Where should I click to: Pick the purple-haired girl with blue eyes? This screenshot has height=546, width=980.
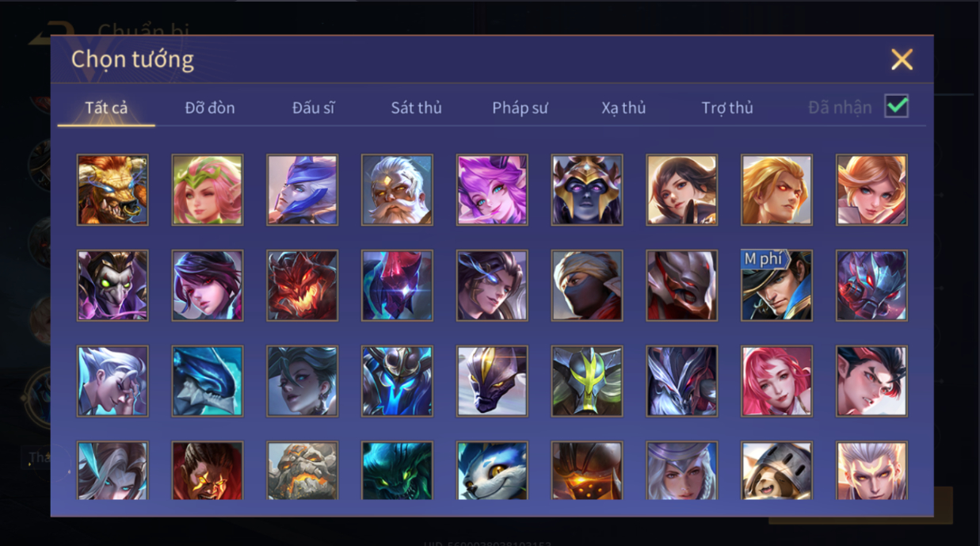(492, 190)
